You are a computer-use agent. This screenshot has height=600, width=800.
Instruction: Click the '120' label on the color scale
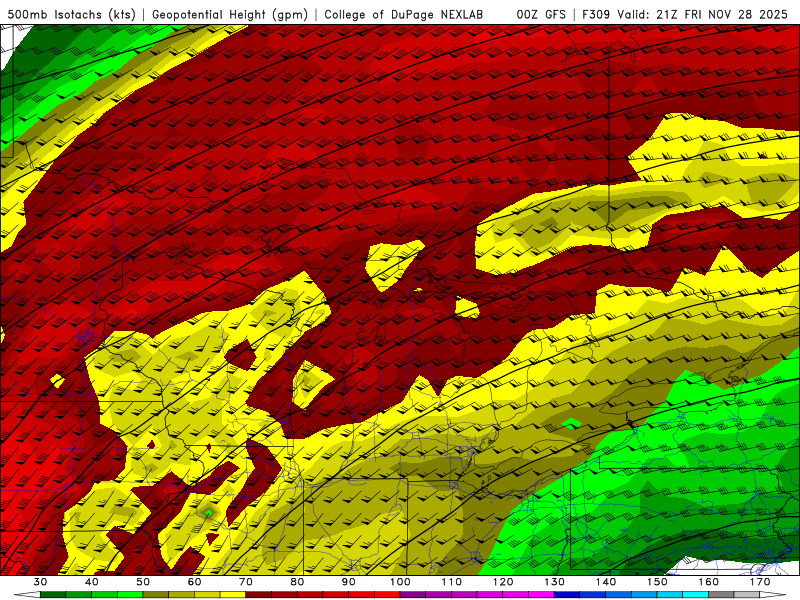[503, 582]
